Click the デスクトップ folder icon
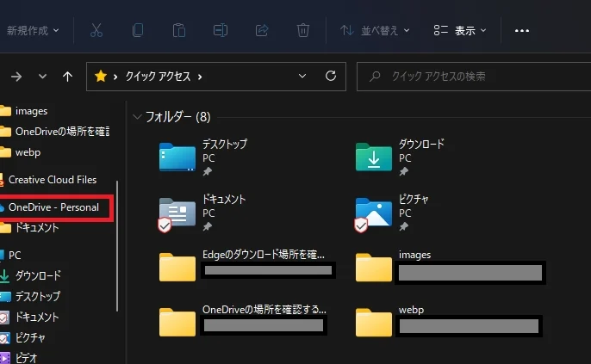Image resolution: width=591 pixels, height=364 pixels. pyautogui.click(x=177, y=157)
